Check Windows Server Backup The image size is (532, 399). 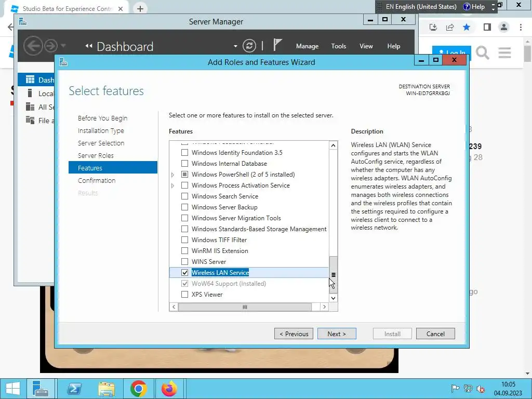[x=184, y=207]
